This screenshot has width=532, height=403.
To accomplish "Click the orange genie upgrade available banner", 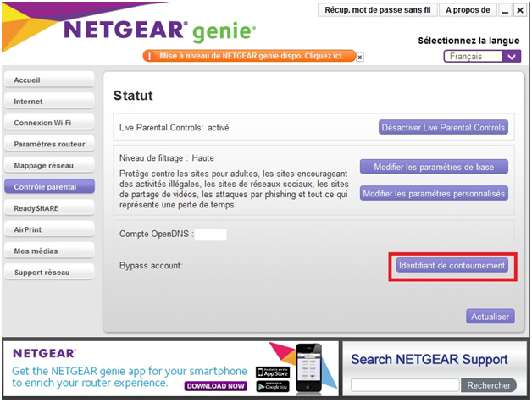I will click(x=249, y=56).
